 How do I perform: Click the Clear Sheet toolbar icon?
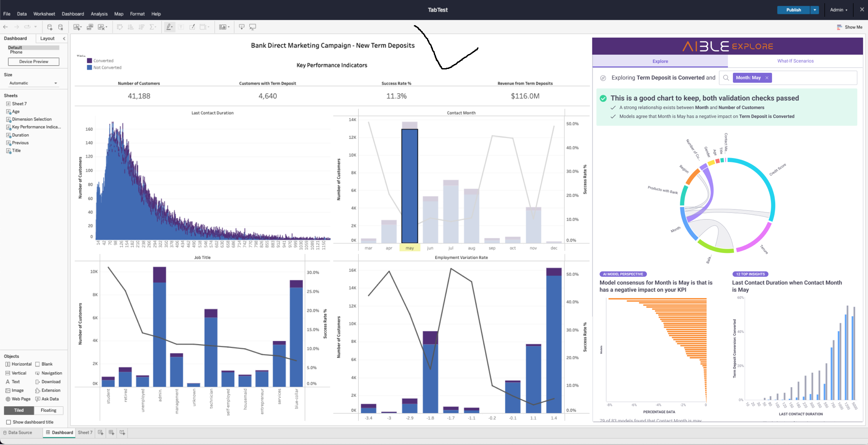click(x=101, y=27)
